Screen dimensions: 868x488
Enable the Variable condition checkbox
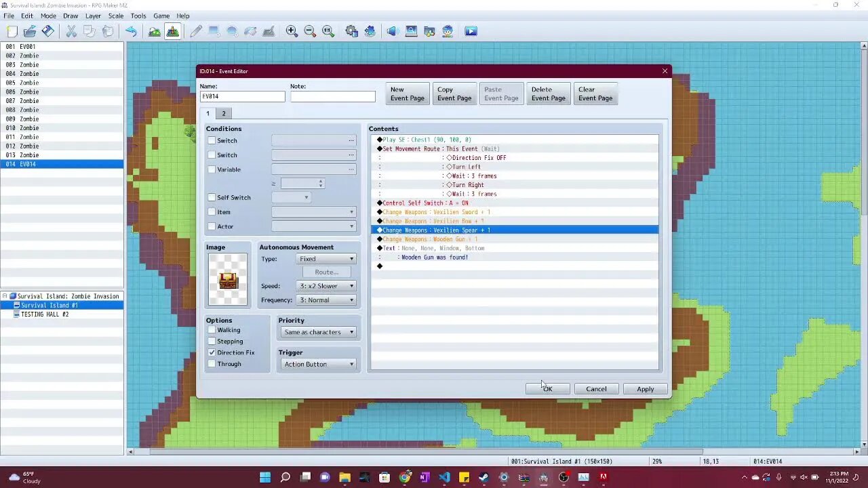point(212,169)
